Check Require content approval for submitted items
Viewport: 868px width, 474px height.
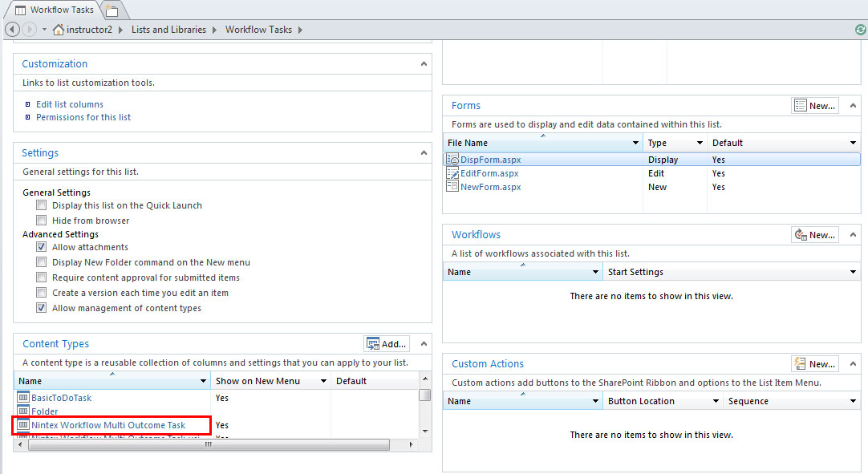(x=42, y=278)
